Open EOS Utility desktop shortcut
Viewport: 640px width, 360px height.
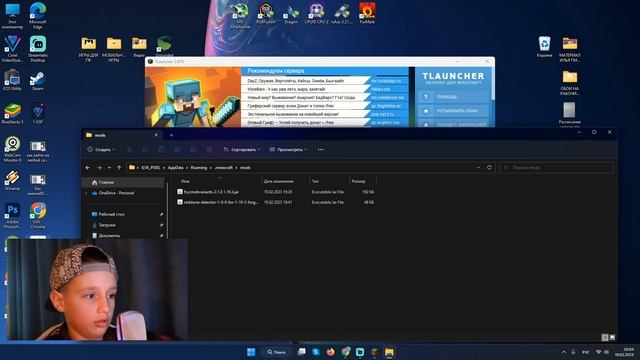click(12, 80)
